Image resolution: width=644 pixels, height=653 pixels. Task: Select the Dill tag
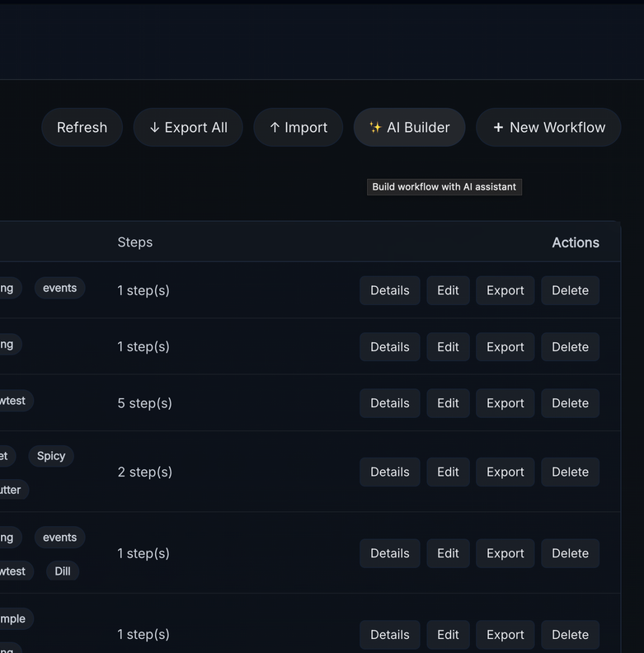[63, 571]
